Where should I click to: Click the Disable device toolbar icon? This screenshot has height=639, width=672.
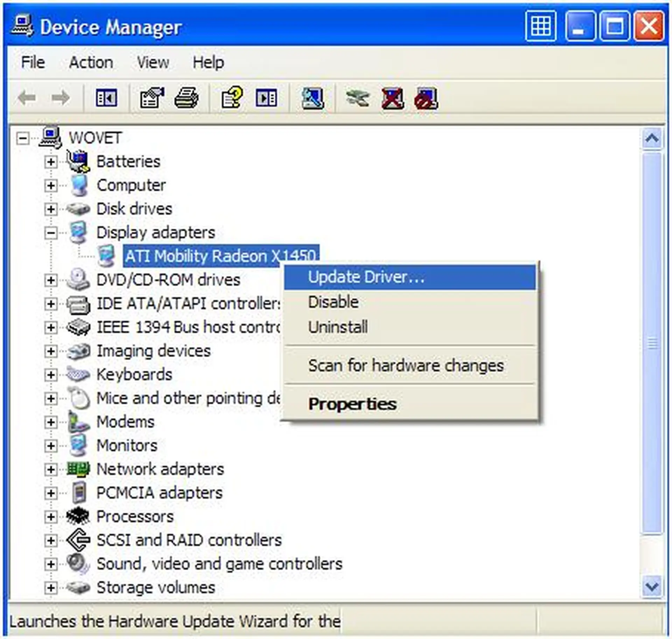click(x=426, y=99)
